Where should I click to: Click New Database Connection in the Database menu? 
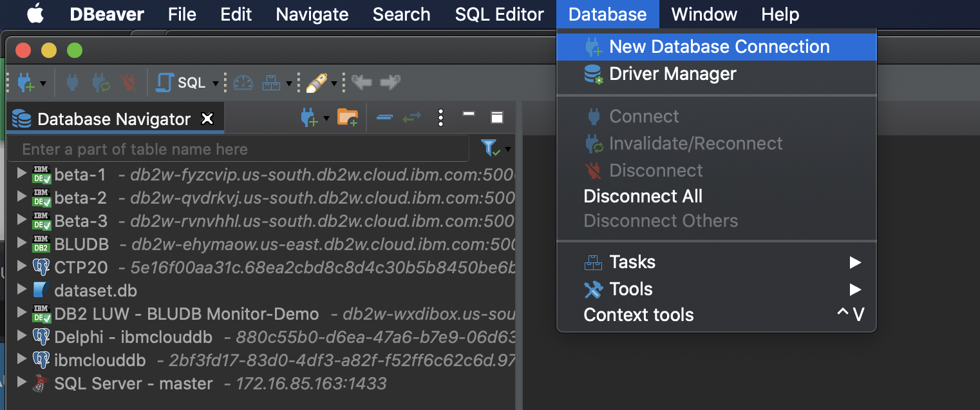coord(716,47)
